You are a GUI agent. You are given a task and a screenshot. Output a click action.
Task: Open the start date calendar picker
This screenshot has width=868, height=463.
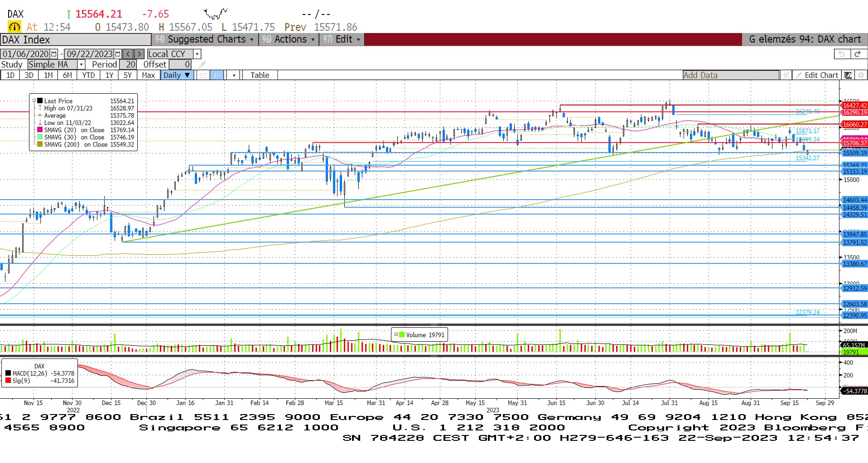[x=54, y=54]
